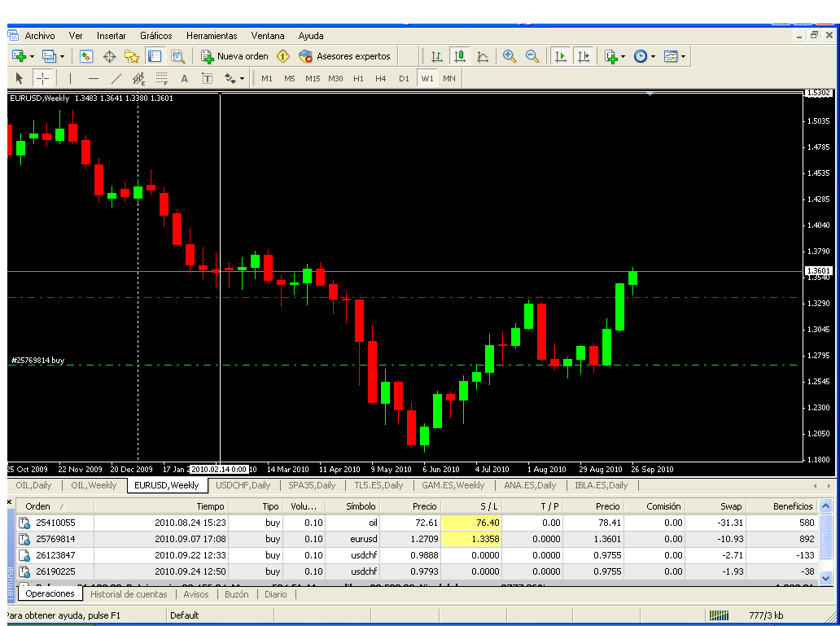Toggle chart auto scroll
The image size is (840, 626).
coord(561,56)
